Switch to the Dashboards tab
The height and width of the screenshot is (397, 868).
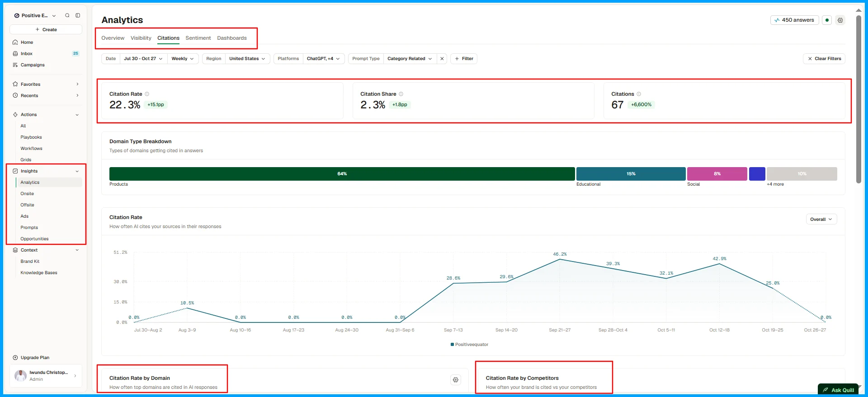pyautogui.click(x=232, y=38)
